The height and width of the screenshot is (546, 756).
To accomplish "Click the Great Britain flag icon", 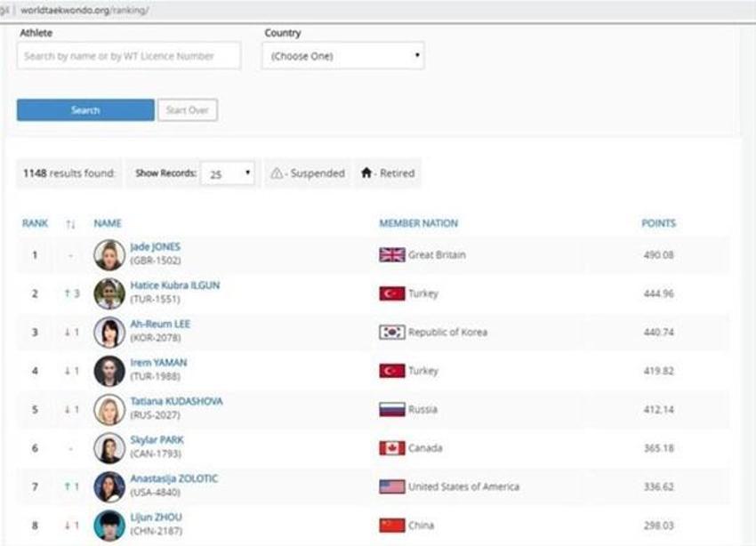I will tap(392, 255).
